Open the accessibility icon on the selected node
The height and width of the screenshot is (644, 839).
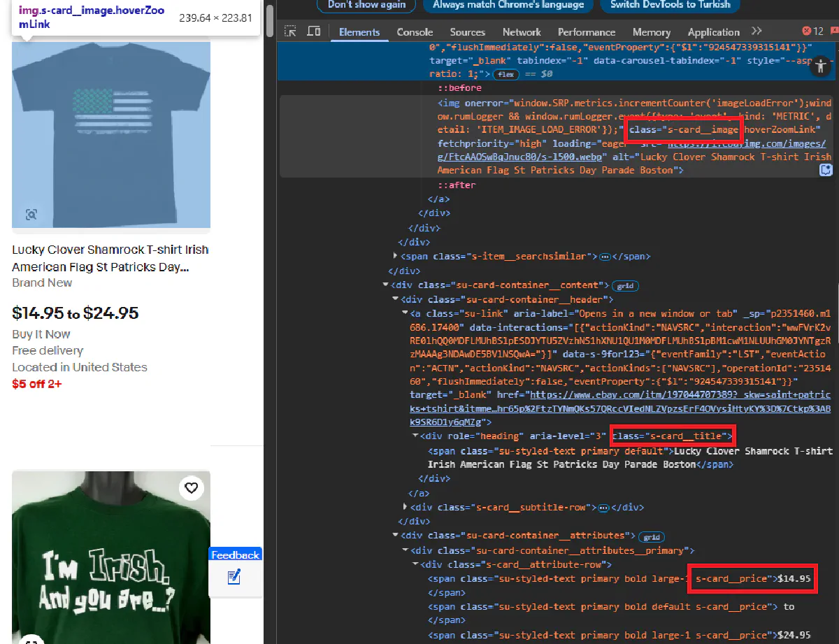[821, 66]
